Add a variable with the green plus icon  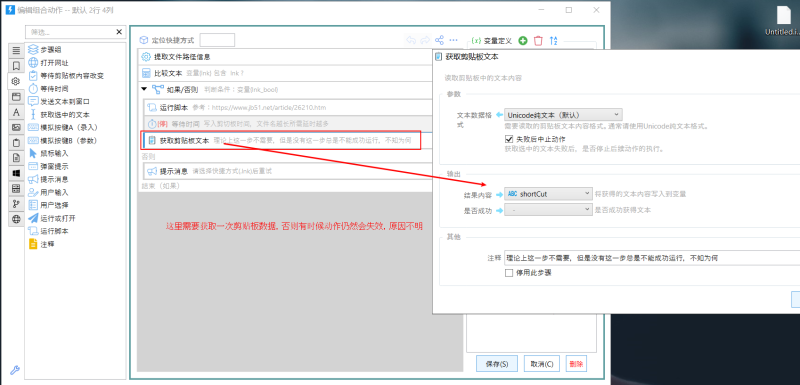(522, 40)
